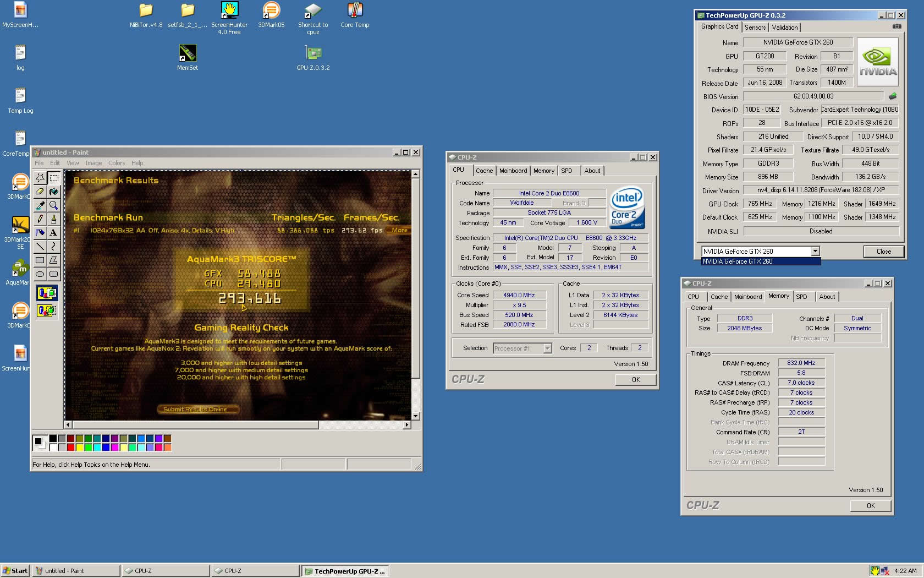Open the Processor #1 selection dropdown in CPU-Z
This screenshot has height=578, width=924.
coord(547,348)
